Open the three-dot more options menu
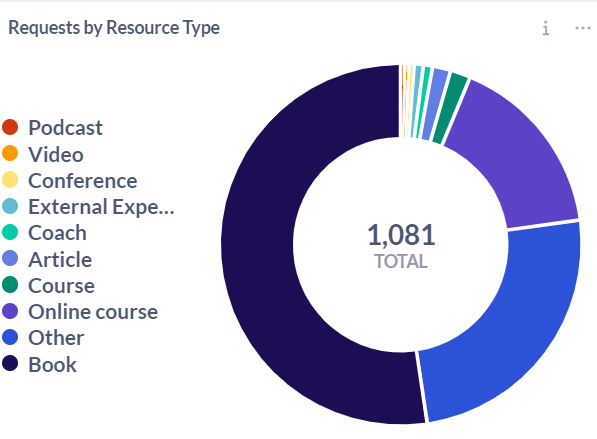The image size is (597, 439). (583, 28)
